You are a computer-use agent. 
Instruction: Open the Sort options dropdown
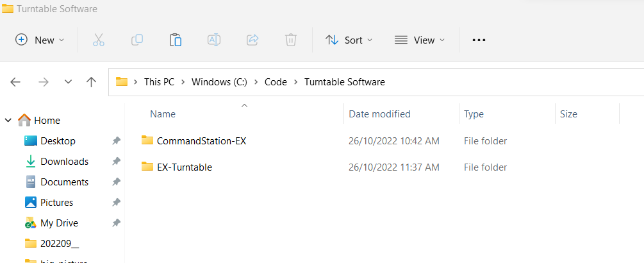point(349,40)
